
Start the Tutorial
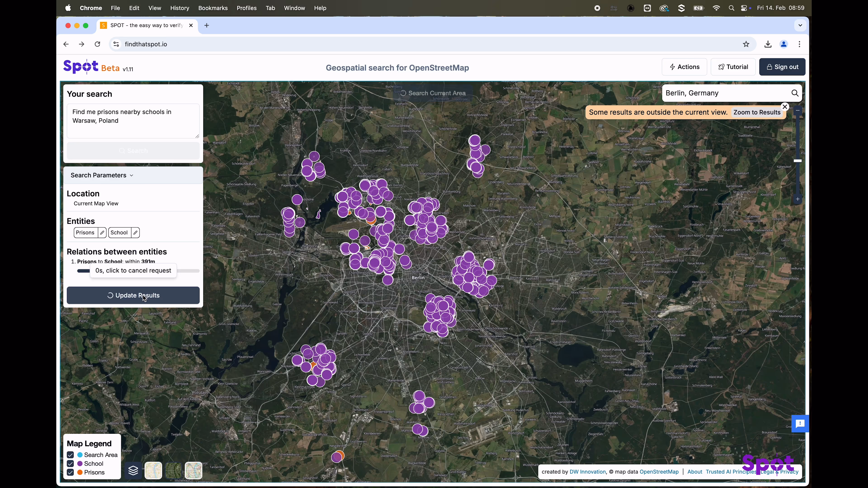[733, 67]
